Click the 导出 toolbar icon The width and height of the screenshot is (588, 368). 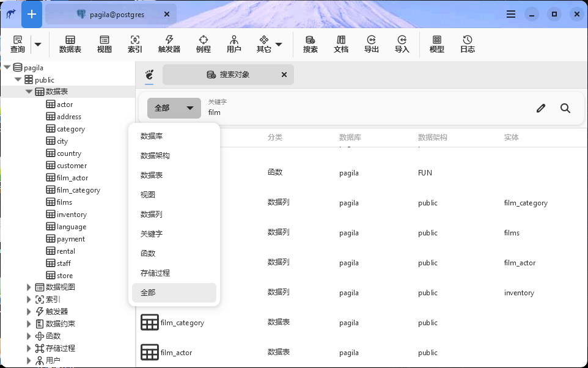371,44
